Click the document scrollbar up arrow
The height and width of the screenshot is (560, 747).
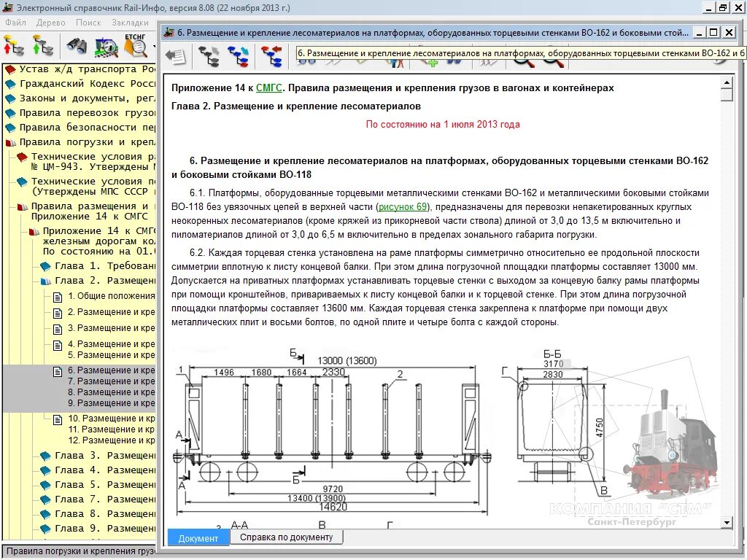click(x=727, y=82)
